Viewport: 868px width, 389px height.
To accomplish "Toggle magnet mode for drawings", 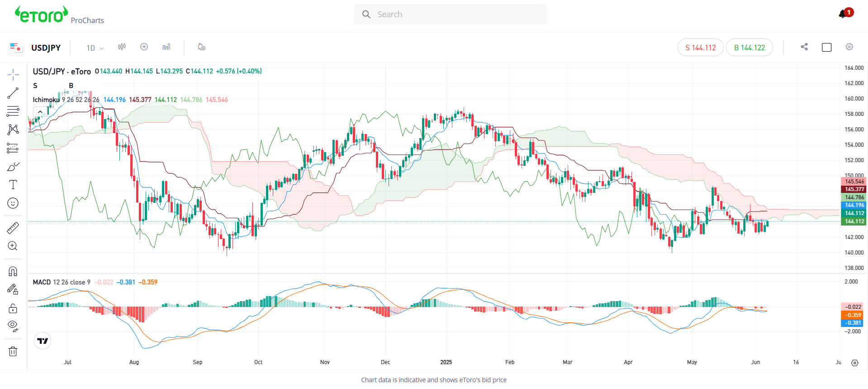I will pyautogui.click(x=13, y=271).
